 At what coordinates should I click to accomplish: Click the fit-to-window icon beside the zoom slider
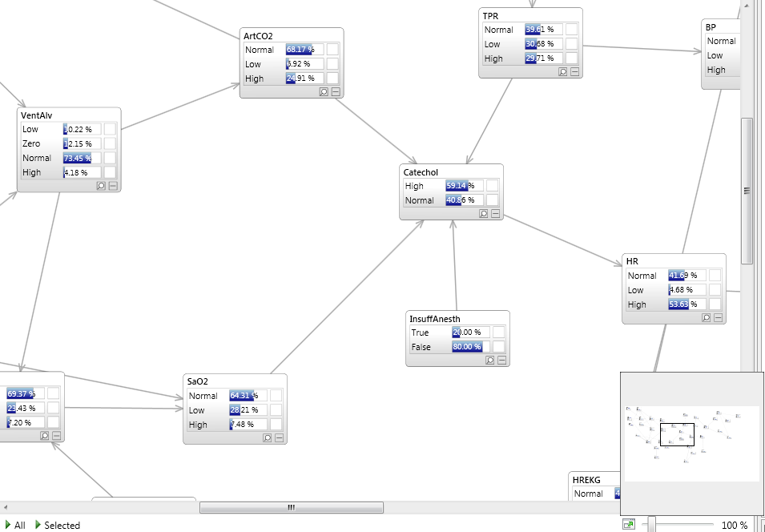[630, 523]
